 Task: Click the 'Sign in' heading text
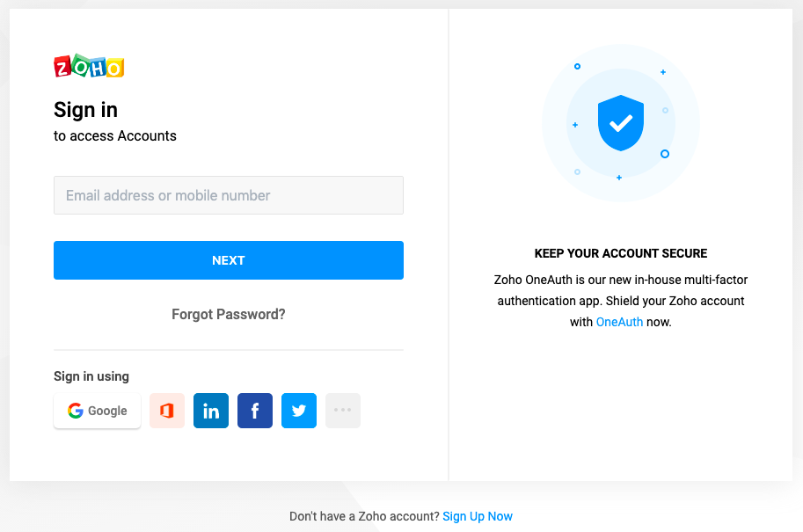coord(85,110)
